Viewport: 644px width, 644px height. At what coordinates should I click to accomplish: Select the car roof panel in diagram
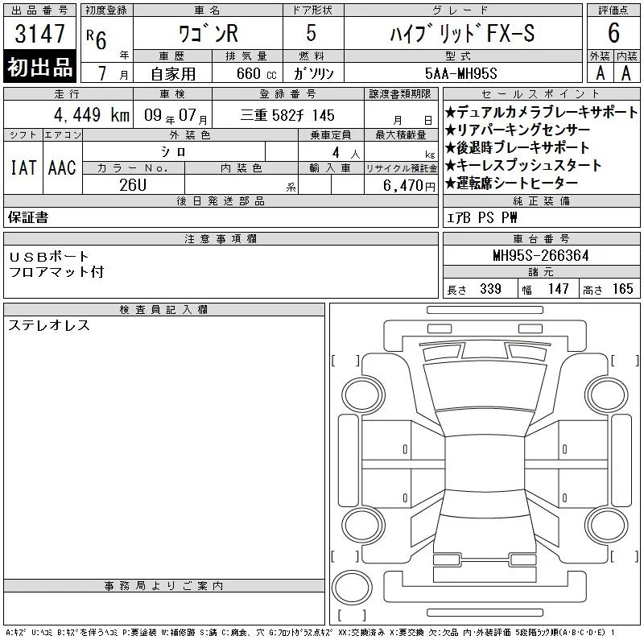coord(485,463)
